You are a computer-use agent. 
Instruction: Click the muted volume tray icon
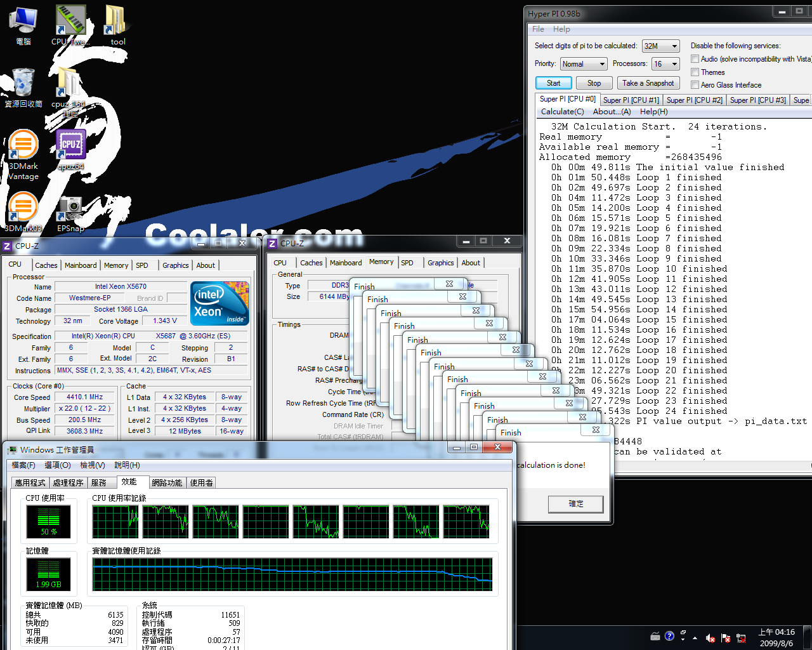(710, 638)
